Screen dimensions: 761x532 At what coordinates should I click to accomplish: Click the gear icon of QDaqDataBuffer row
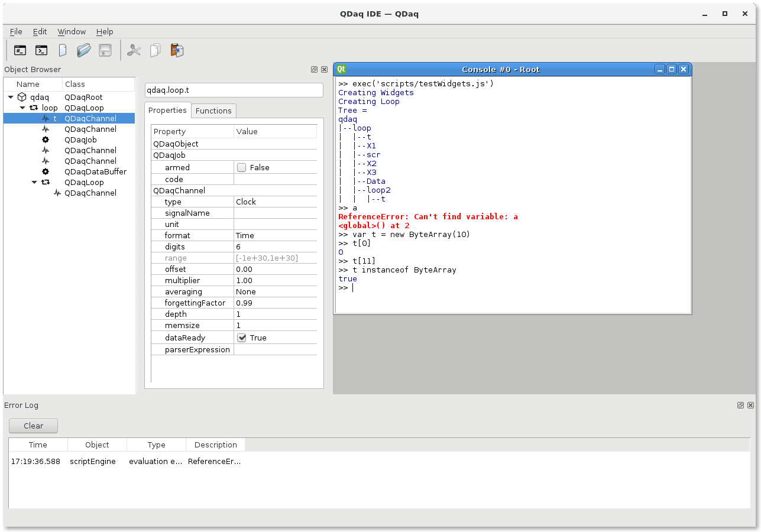(x=46, y=171)
